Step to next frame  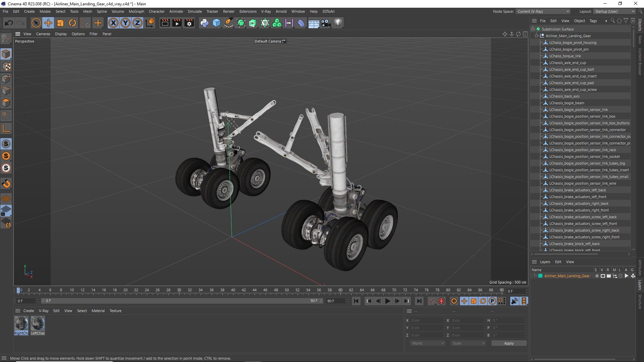pos(397,301)
